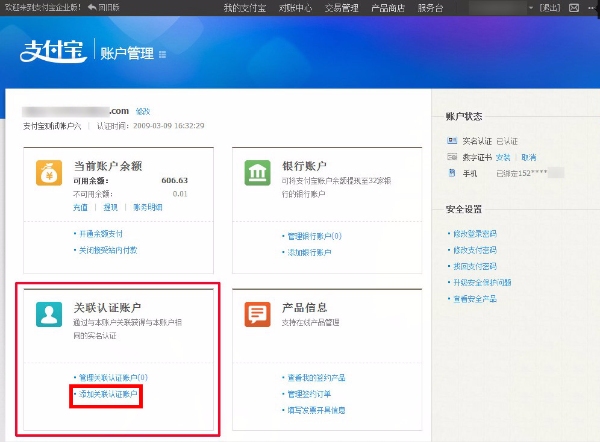Click the available balance value 606.63
The image size is (600, 442).
point(174,180)
